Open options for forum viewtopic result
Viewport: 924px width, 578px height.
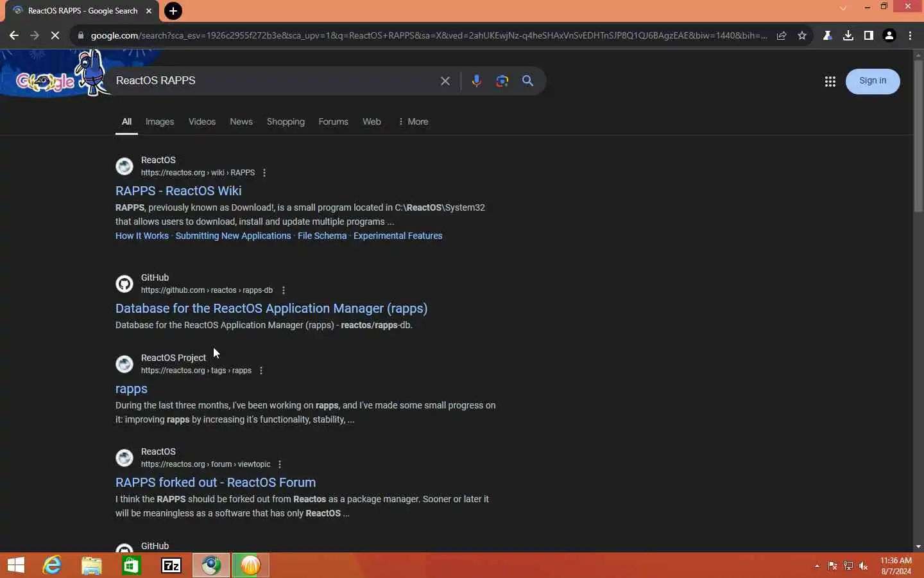point(280,464)
